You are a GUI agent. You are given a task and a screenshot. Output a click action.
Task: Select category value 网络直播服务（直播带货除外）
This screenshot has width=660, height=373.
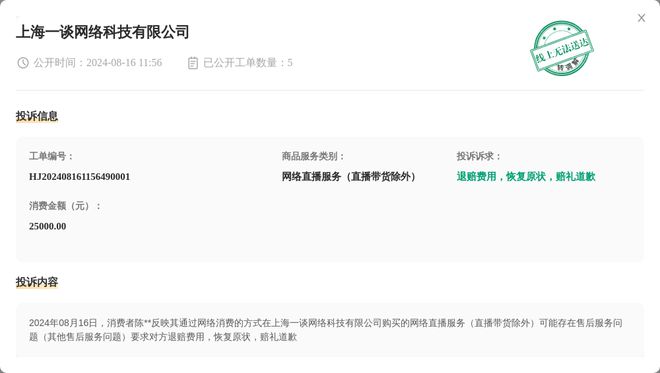[349, 176]
